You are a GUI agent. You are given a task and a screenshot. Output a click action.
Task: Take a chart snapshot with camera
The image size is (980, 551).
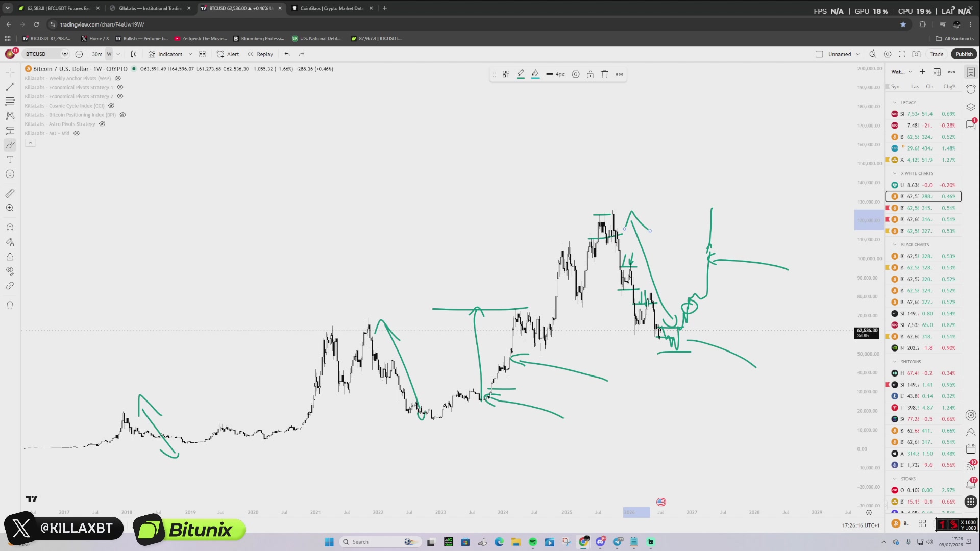pyautogui.click(x=917, y=54)
